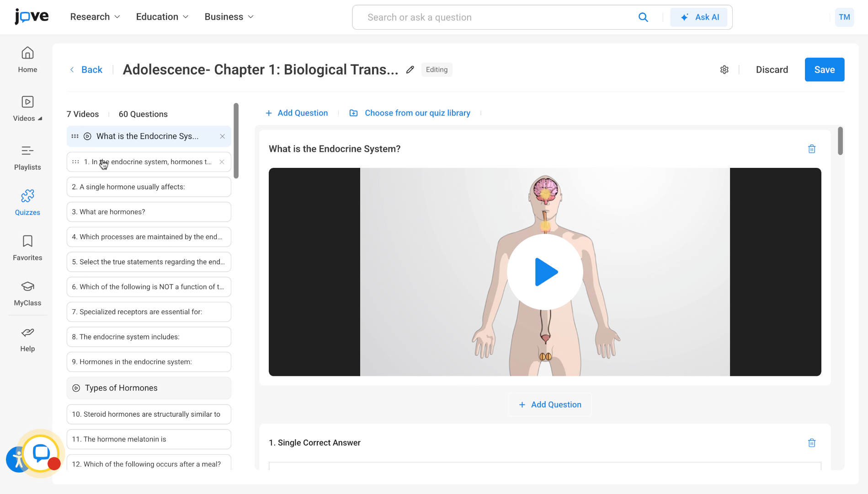Viewport: 868px width, 494px height.
Task: Play the Endocrine System video
Action: point(545,272)
